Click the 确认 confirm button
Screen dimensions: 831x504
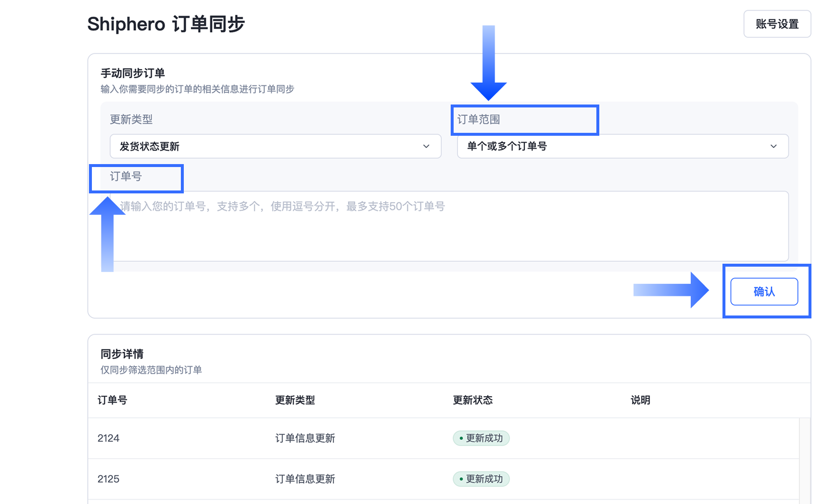[764, 292]
